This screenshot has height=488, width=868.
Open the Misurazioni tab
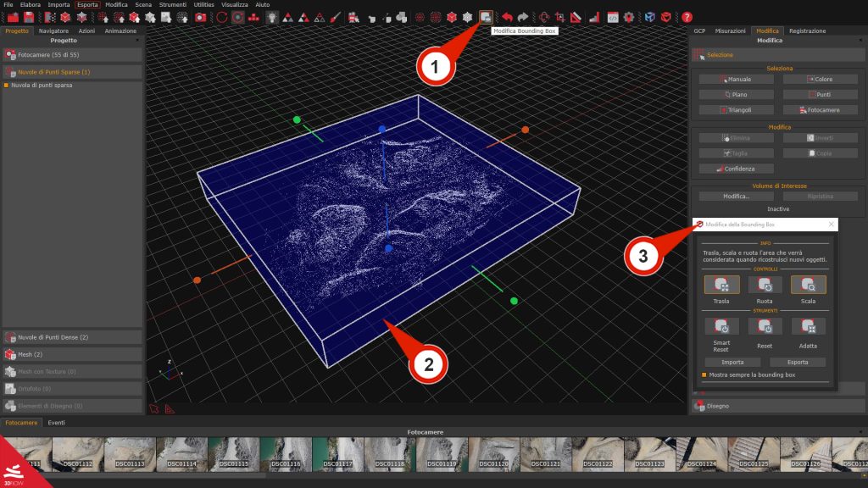730,31
